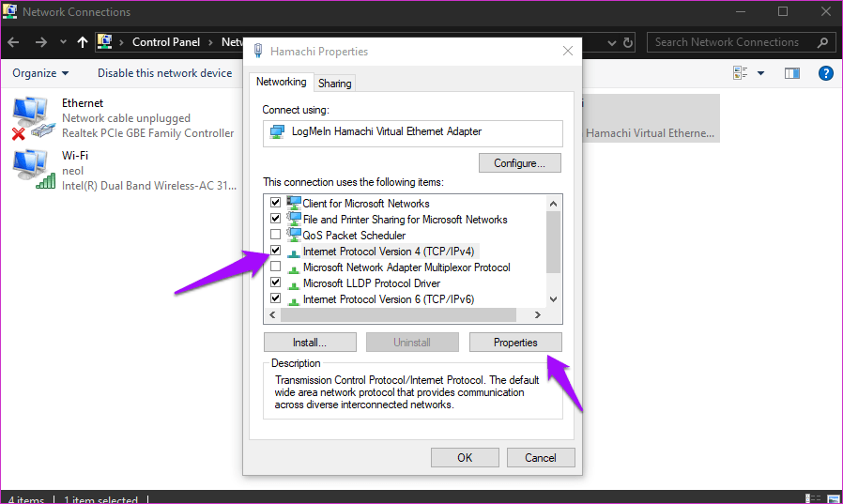
Task: Select the Hamachi Virtual Ethernet adapter item
Action: click(x=651, y=118)
